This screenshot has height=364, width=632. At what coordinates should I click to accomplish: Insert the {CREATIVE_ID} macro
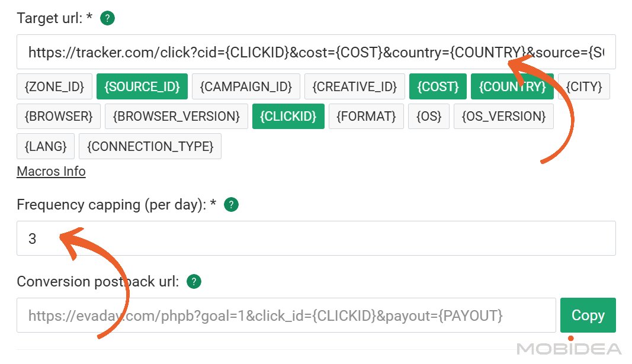pyautogui.click(x=355, y=86)
